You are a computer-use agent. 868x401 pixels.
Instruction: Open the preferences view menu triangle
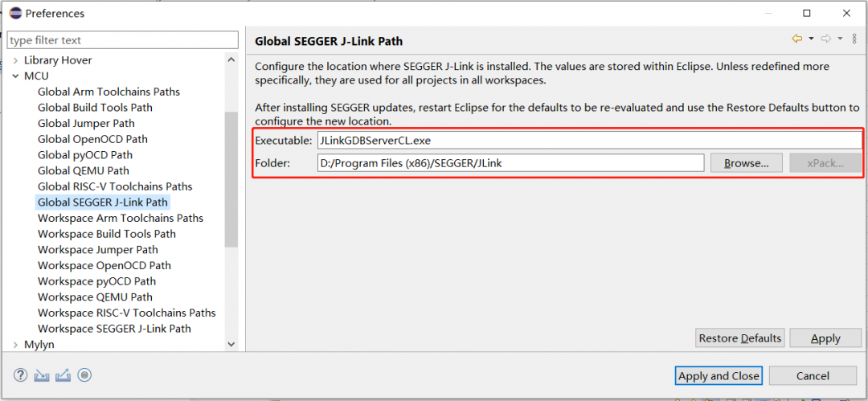(854, 39)
